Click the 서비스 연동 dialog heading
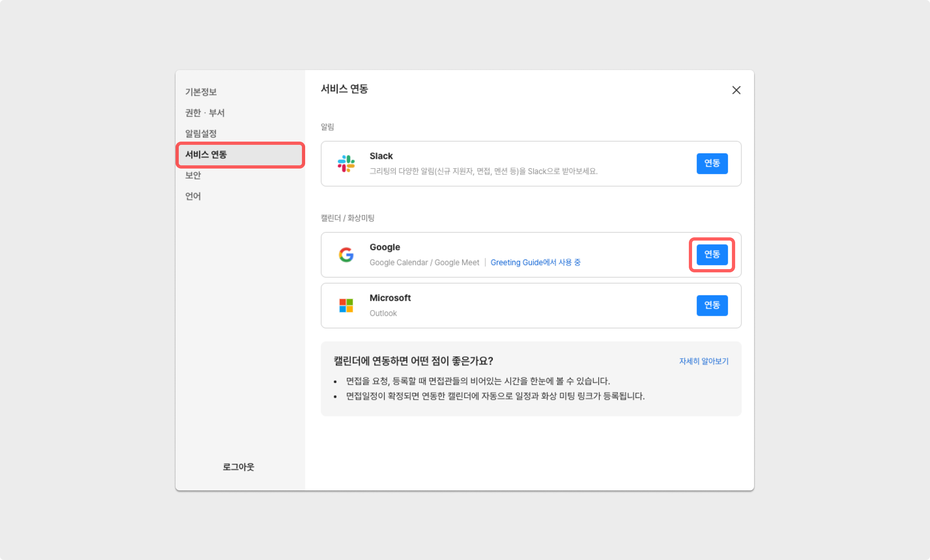The width and height of the screenshot is (930, 560). (x=344, y=89)
